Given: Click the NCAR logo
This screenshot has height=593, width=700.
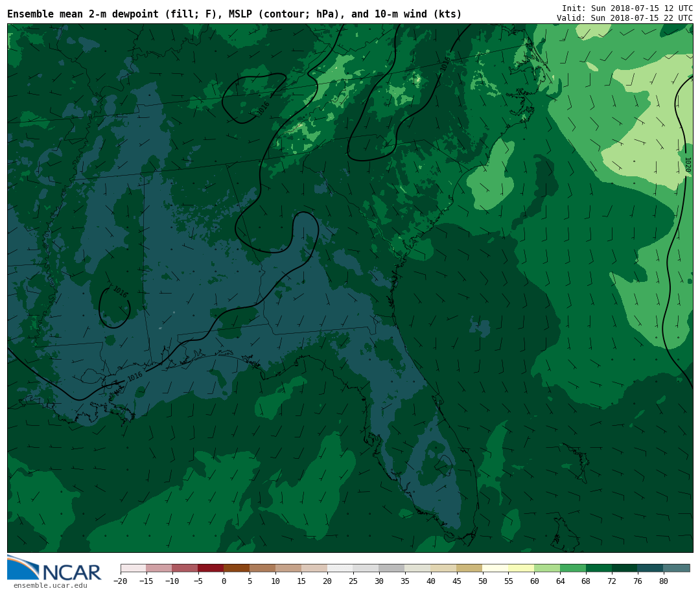Looking at the screenshot, I should click(x=54, y=568).
